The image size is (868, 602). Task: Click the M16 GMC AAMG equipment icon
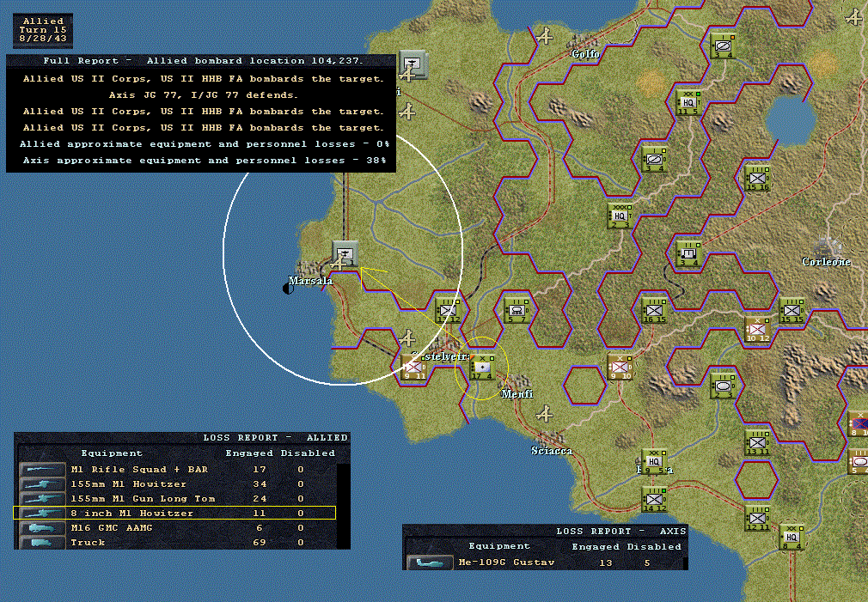coord(42,528)
